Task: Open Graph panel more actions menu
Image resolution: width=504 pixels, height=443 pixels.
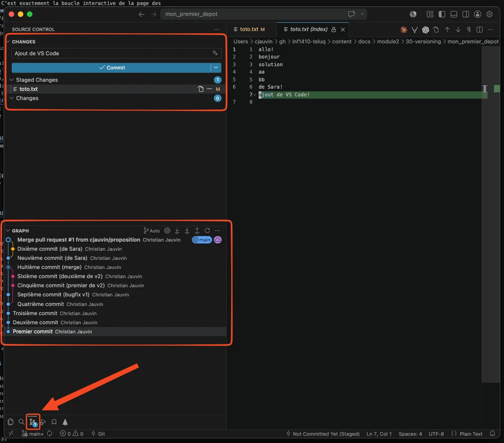Action: click(218, 230)
